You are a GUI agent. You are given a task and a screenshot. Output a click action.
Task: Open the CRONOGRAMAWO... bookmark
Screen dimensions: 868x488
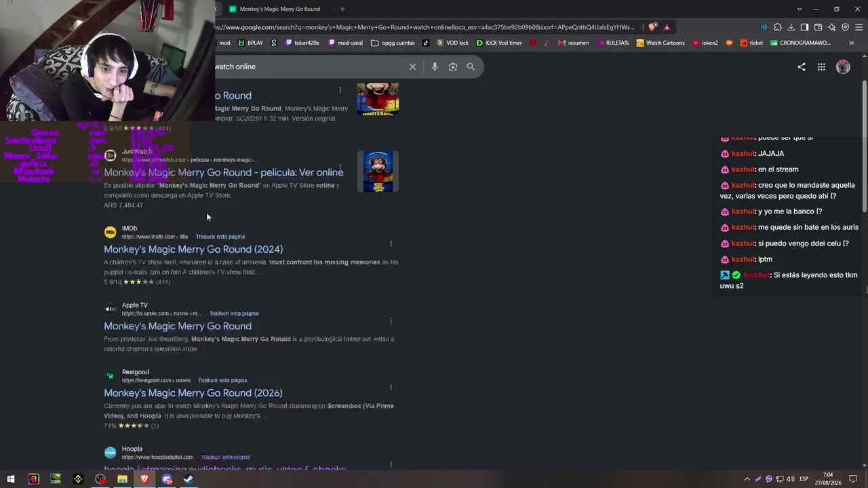coord(801,43)
